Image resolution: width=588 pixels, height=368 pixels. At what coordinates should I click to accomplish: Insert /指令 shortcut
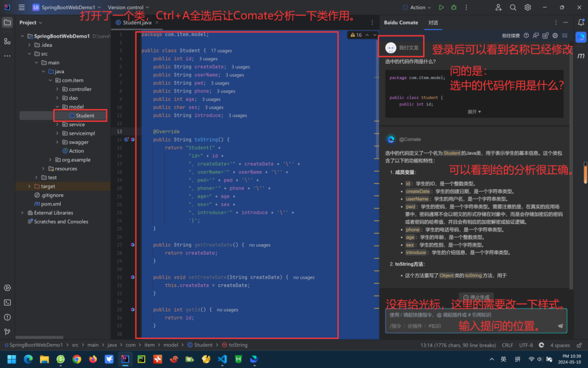pyautogui.click(x=395, y=326)
